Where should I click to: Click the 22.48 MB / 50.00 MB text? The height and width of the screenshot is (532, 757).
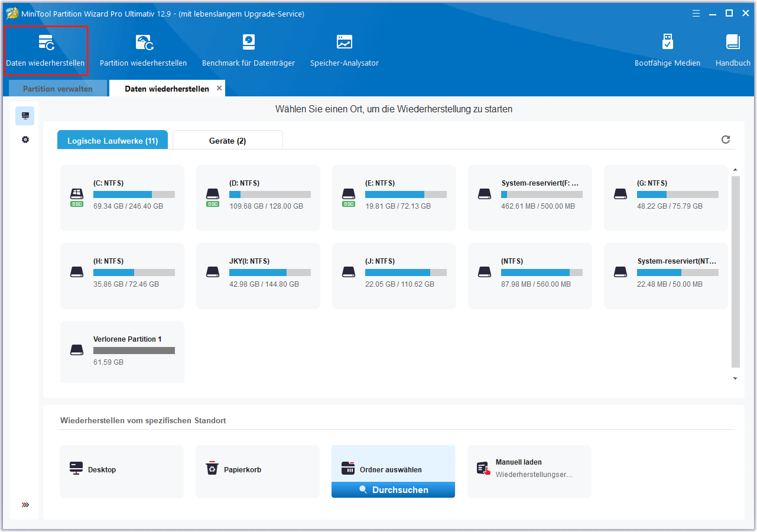coord(670,284)
